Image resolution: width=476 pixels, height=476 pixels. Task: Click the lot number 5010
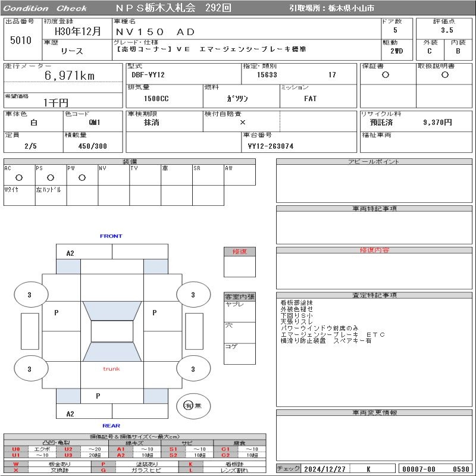coord(21,40)
